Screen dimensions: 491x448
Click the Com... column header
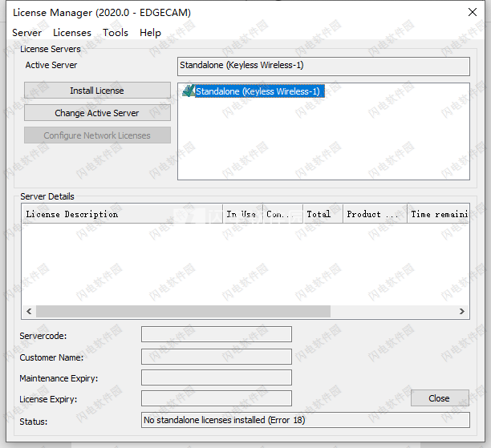coord(282,214)
